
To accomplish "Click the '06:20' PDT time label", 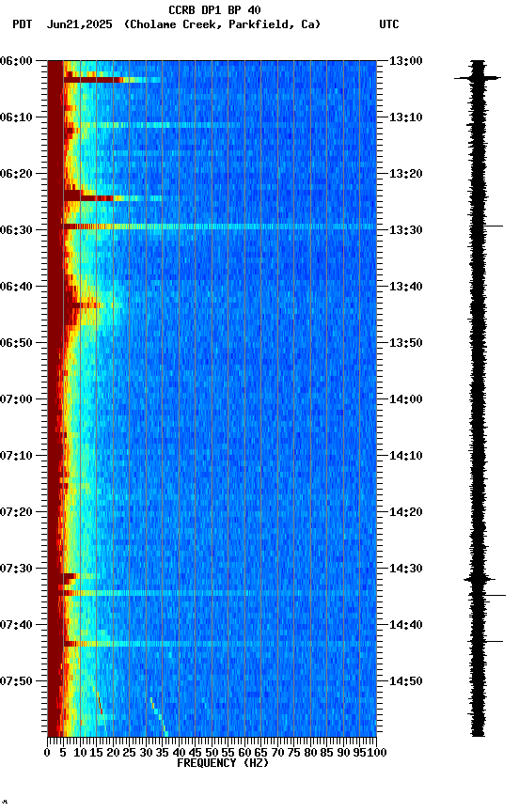I will pos(16,174).
